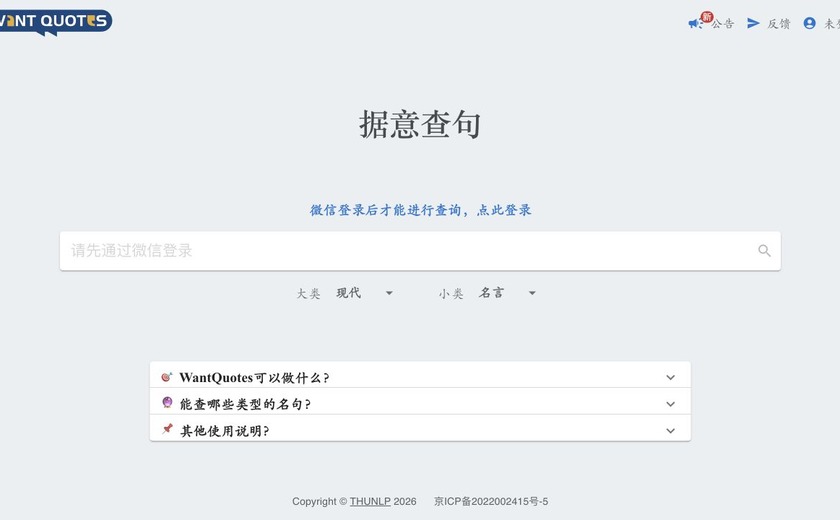Click the WantQuotes logo
The width and height of the screenshot is (840, 520).
coord(56,22)
